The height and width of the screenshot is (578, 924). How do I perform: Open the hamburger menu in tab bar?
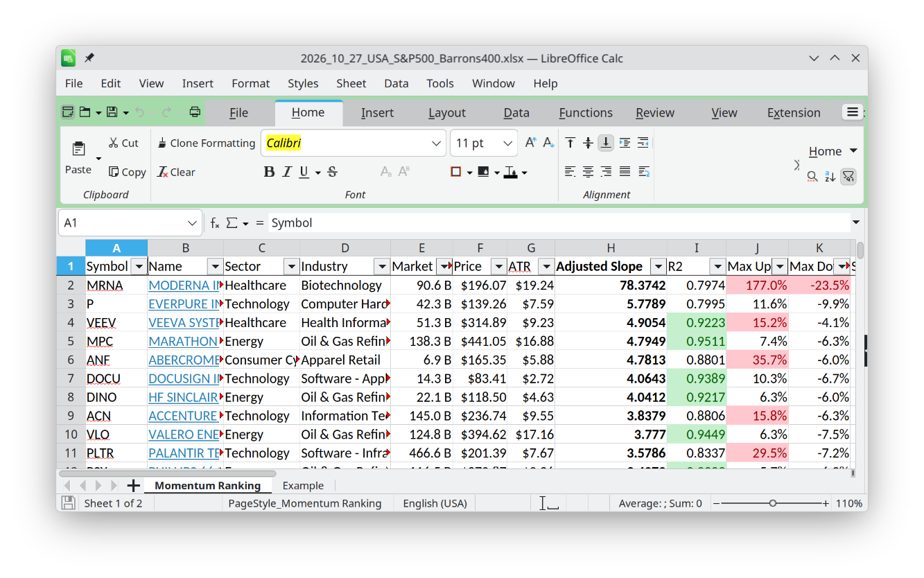(x=853, y=112)
